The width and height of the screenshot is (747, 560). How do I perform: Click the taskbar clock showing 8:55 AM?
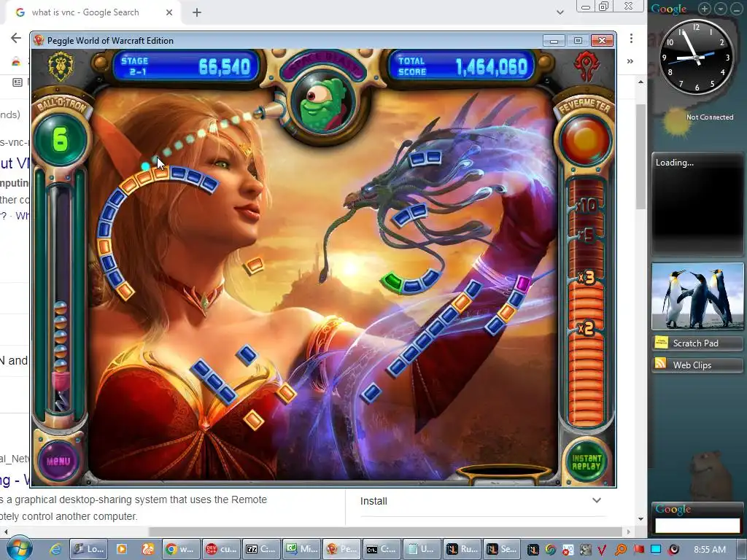[x=710, y=550]
